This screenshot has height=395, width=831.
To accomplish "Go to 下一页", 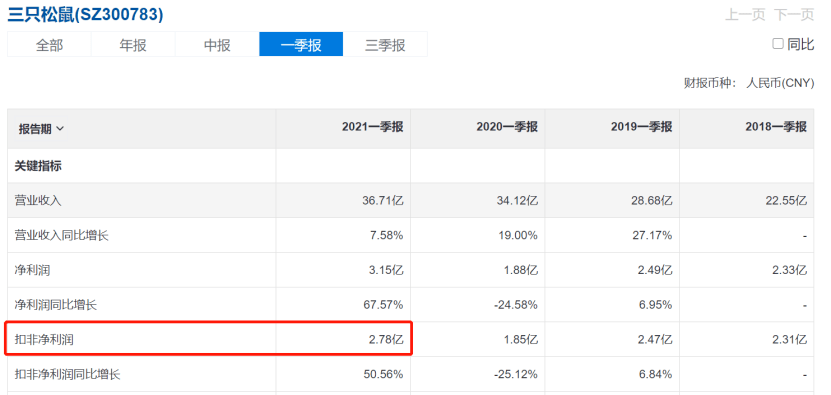I will pos(794,14).
